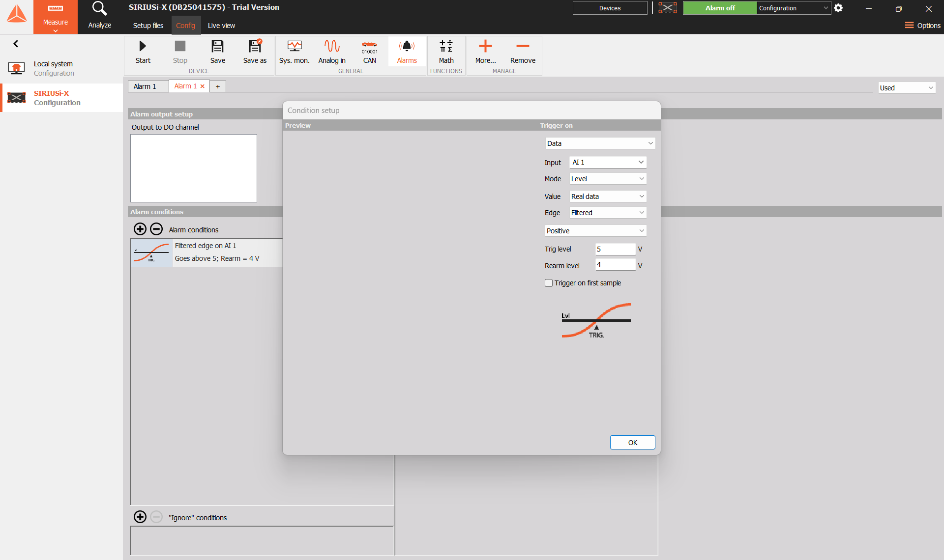The height and width of the screenshot is (560, 944).
Task: Click the Trig level input field
Action: (615, 249)
